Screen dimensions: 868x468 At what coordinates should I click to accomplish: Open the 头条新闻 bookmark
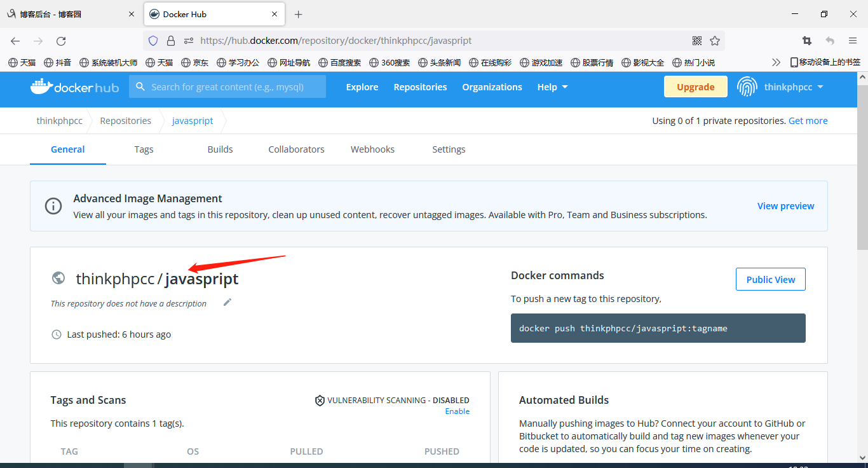click(x=440, y=62)
